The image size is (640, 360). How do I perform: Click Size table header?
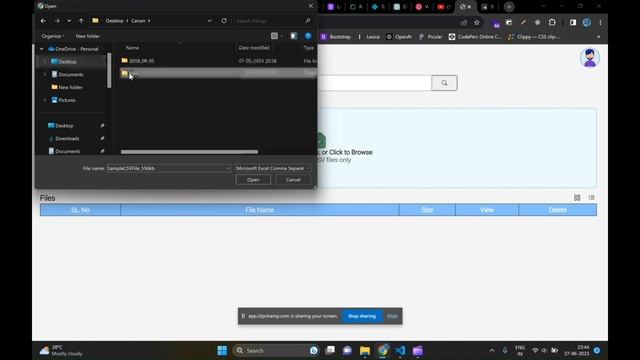(x=427, y=210)
